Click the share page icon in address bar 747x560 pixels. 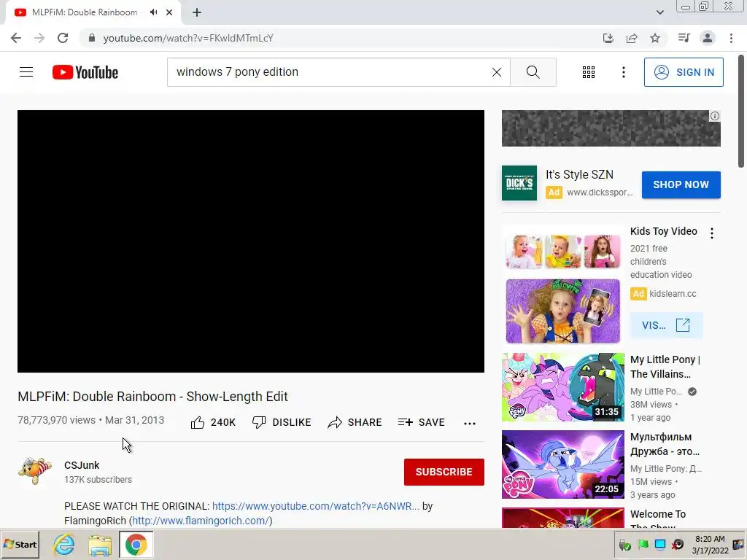(632, 38)
